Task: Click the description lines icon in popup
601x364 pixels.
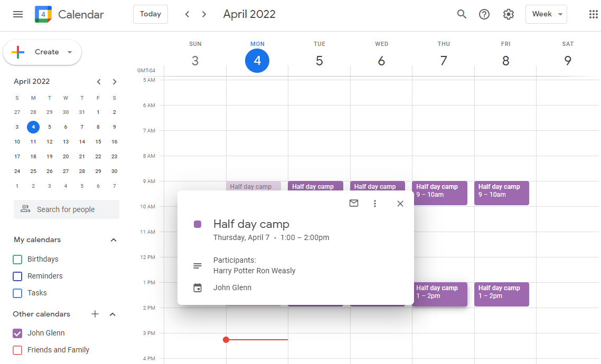Action: [198, 265]
